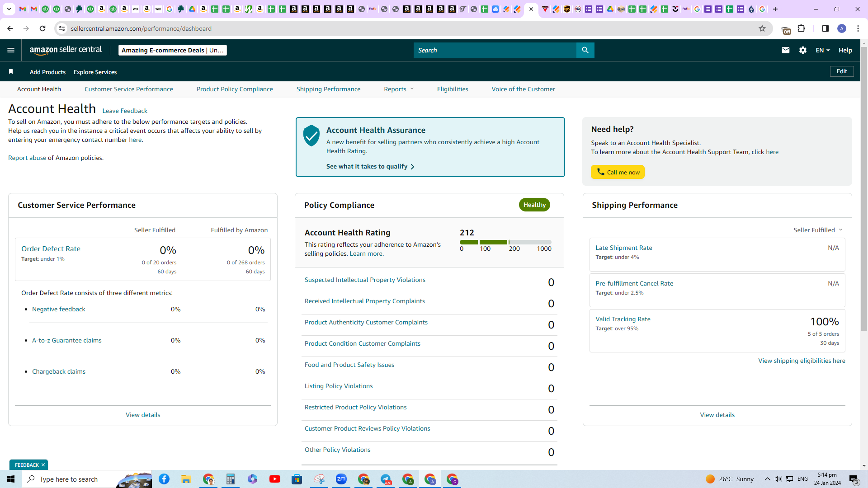Click the Leave Feedback link
Image resolution: width=868 pixels, height=488 pixels.
pyautogui.click(x=125, y=111)
